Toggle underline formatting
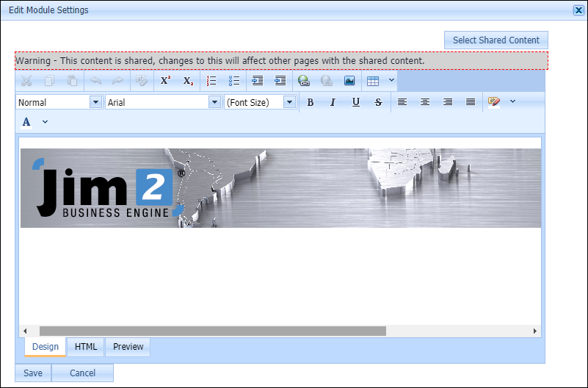 click(356, 102)
